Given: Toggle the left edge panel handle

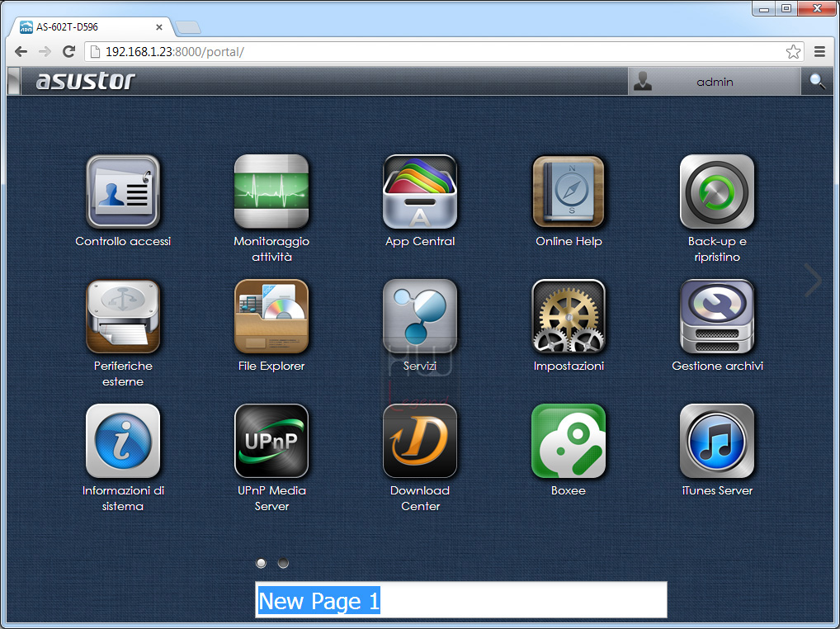Looking at the screenshot, I should tap(14, 82).
